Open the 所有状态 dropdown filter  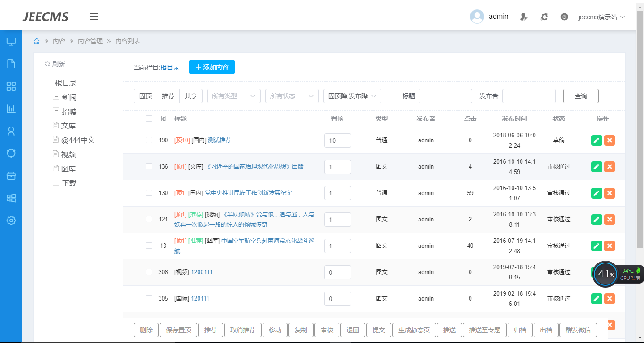point(292,96)
